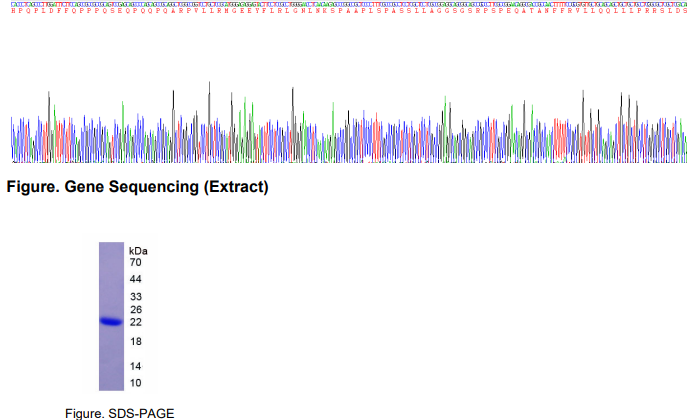693x420 pixels.
Task: Select the 26 kDa marker label
Action: coord(135,309)
